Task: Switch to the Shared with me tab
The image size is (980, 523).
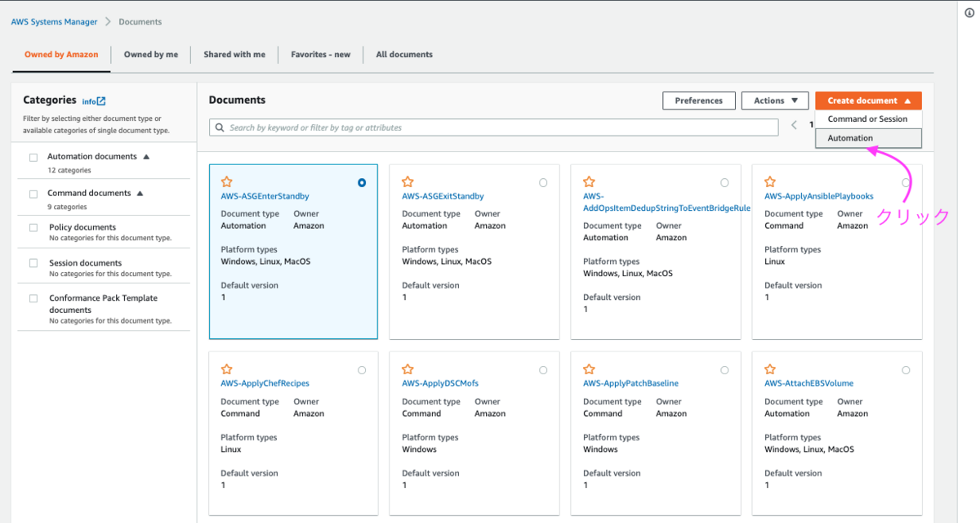Action: pos(234,55)
